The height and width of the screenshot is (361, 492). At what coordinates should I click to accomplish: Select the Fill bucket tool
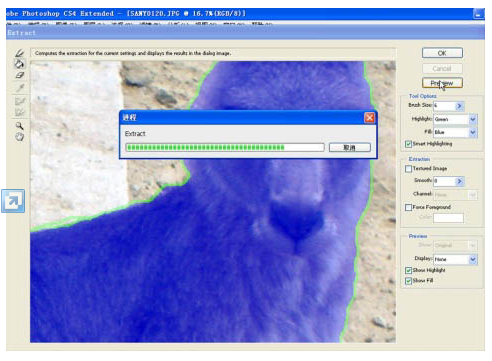[19, 64]
